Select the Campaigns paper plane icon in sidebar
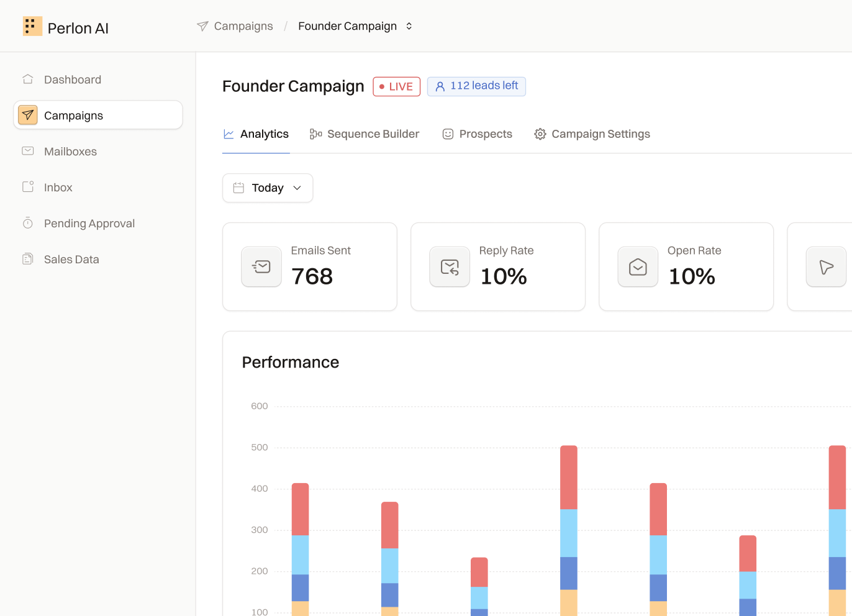Viewport: 852px width, 616px height. click(28, 115)
